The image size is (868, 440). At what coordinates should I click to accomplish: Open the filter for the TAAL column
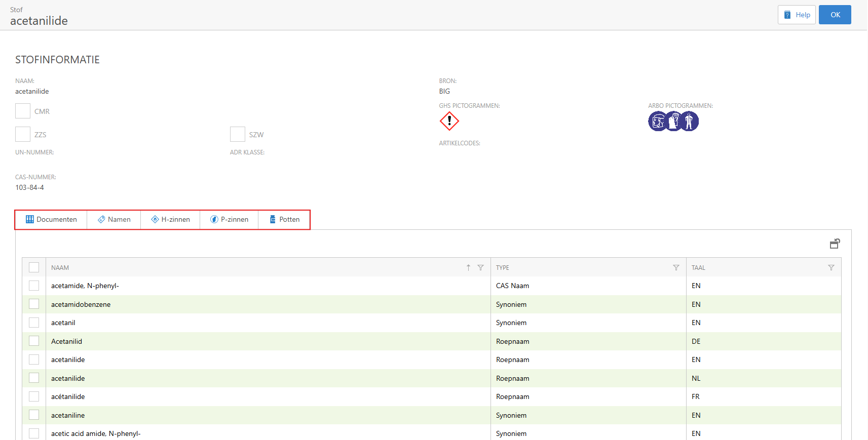831,268
